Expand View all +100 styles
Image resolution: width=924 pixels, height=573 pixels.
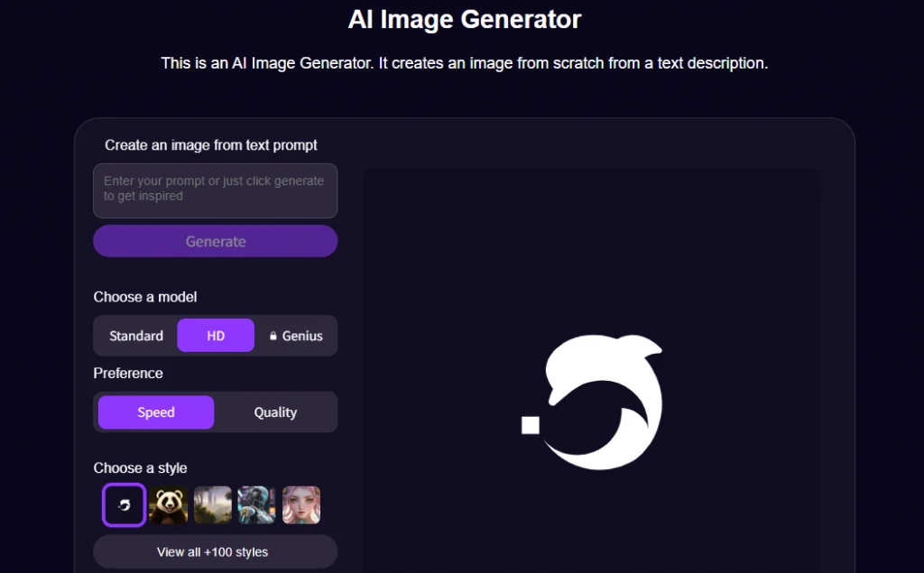tap(215, 551)
